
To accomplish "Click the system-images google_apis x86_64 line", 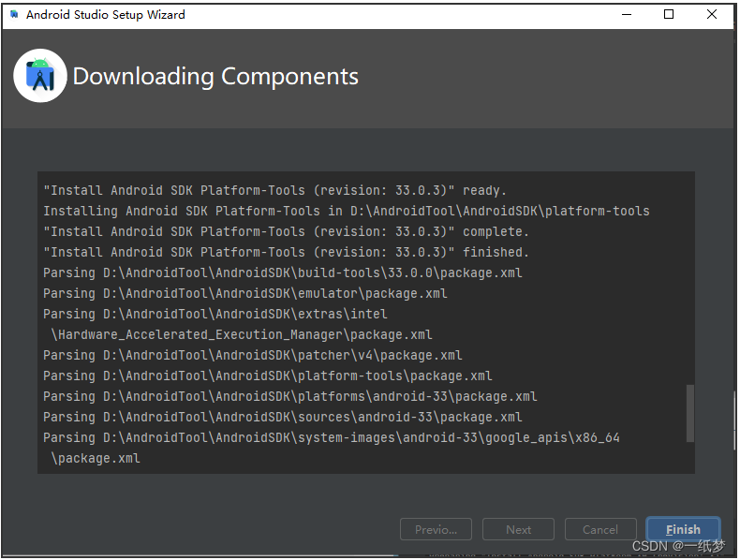I will (x=332, y=438).
